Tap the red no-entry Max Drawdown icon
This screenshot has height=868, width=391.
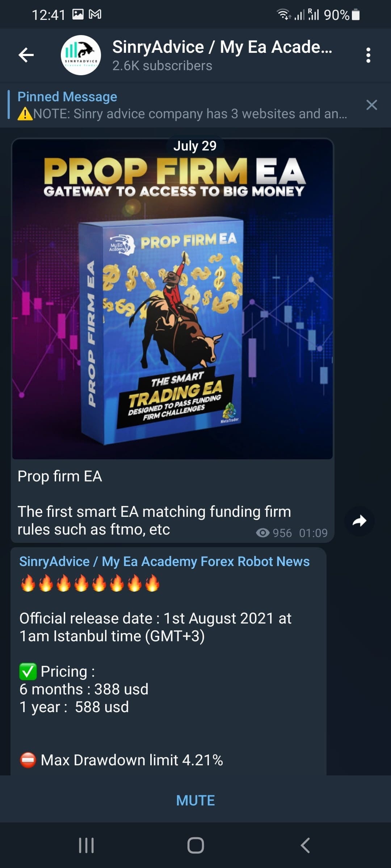(x=28, y=760)
